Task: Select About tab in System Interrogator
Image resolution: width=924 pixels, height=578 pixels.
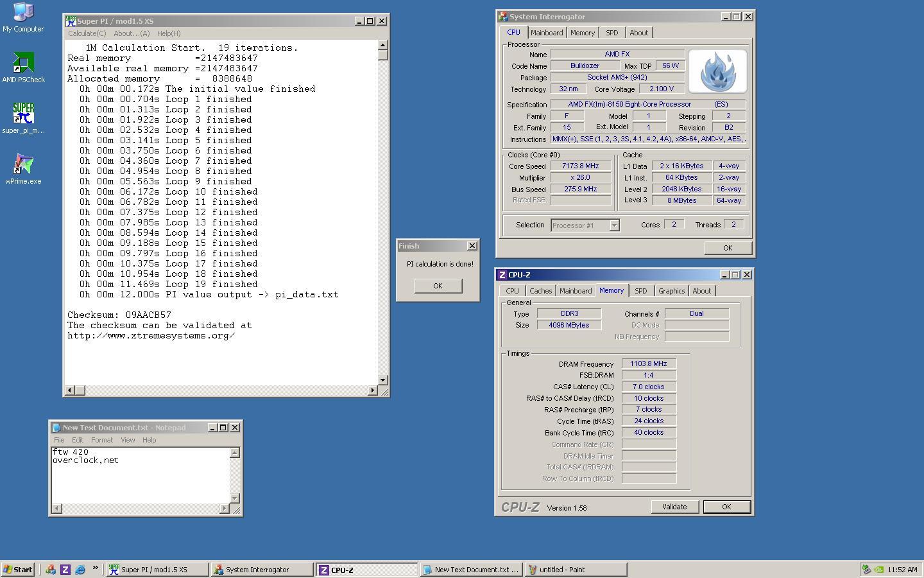Action: 638,33
